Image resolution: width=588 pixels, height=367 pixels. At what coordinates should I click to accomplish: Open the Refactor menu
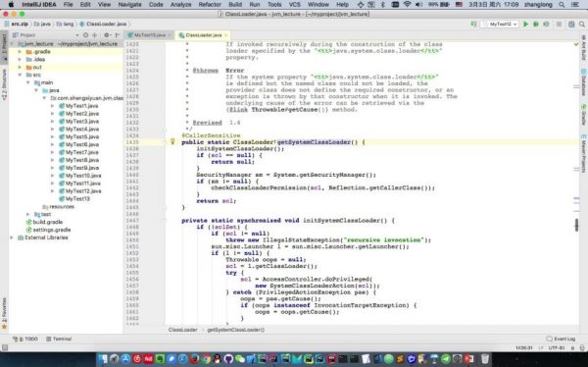[x=210, y=5]
